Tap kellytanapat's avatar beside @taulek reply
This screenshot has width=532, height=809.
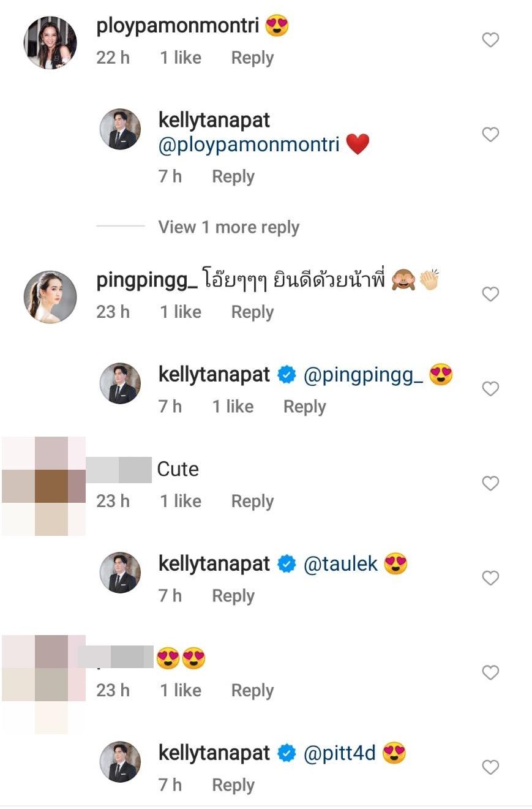pos(120,573)
